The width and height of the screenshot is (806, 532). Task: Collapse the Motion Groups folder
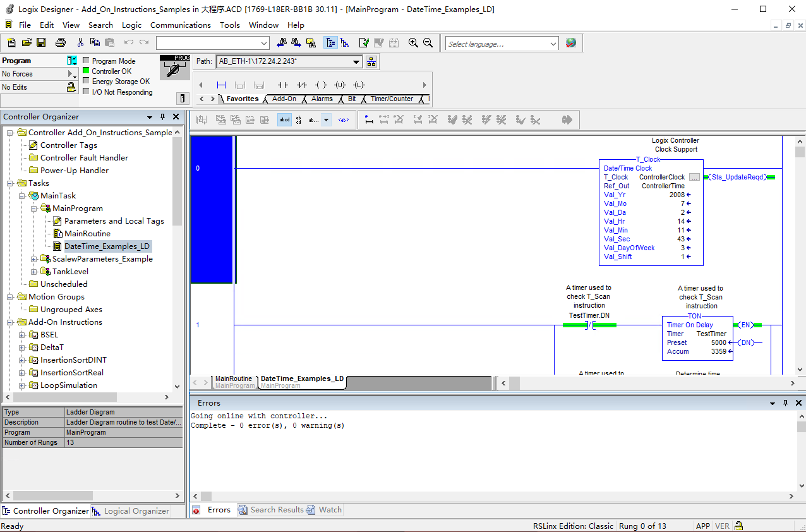pos(11,297)
